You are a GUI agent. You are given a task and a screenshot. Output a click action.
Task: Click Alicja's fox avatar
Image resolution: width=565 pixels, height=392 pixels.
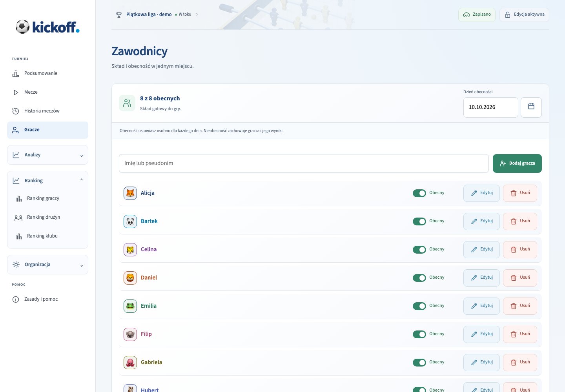tap(130, 193)
